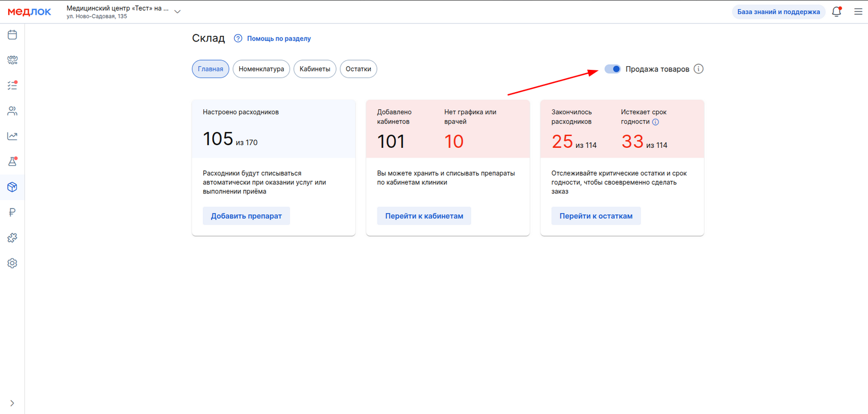Click the Закончилось расходников label
This screenshot has height=414, width=868.
(x=572, y=117)
